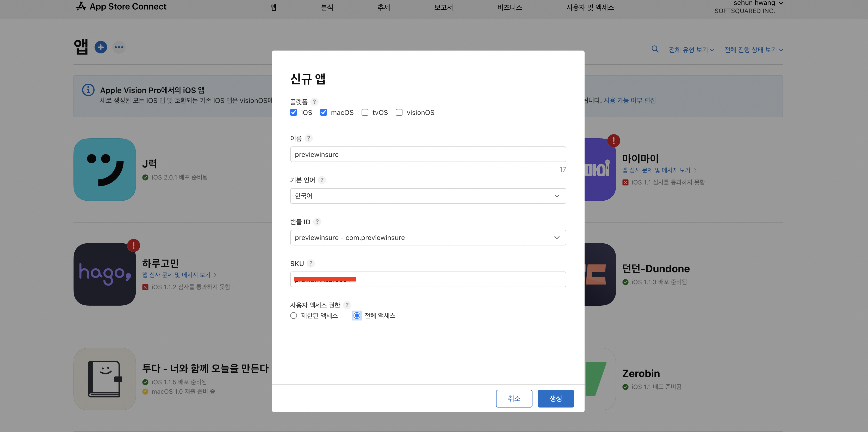Click help icon beside 사용자 액세스 권한
The width and height of the screenshot is (868, 432).
click(x=347, y=305)
